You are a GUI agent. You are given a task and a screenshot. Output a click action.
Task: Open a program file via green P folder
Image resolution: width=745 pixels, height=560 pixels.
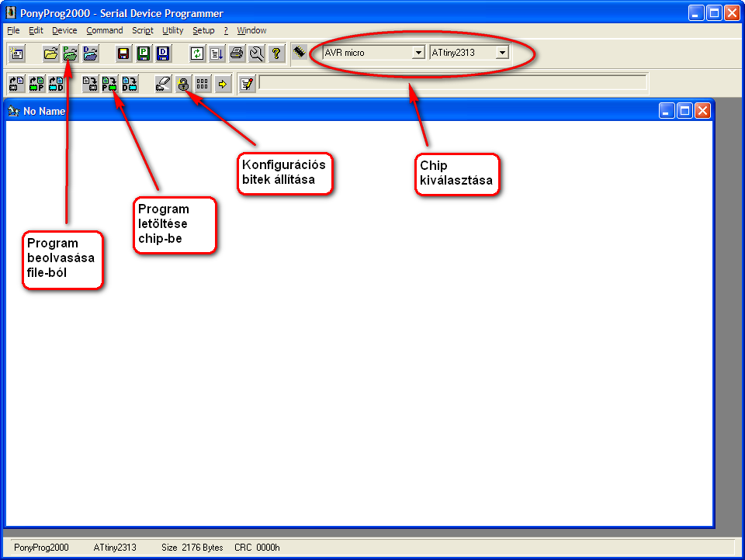coord(71,54)
